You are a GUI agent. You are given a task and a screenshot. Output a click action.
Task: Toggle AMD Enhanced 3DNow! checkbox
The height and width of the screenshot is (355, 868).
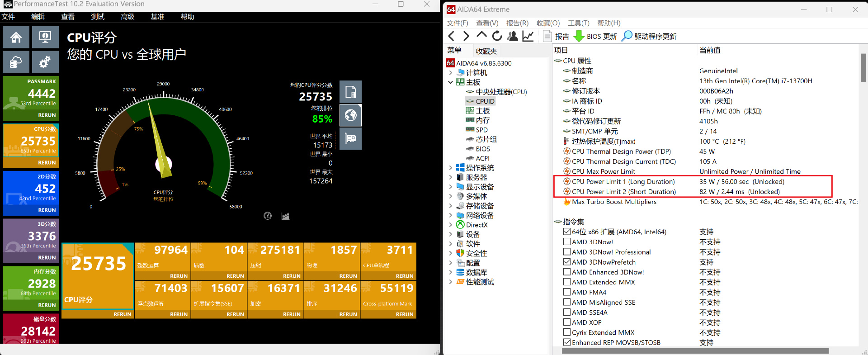pos(567,272)
